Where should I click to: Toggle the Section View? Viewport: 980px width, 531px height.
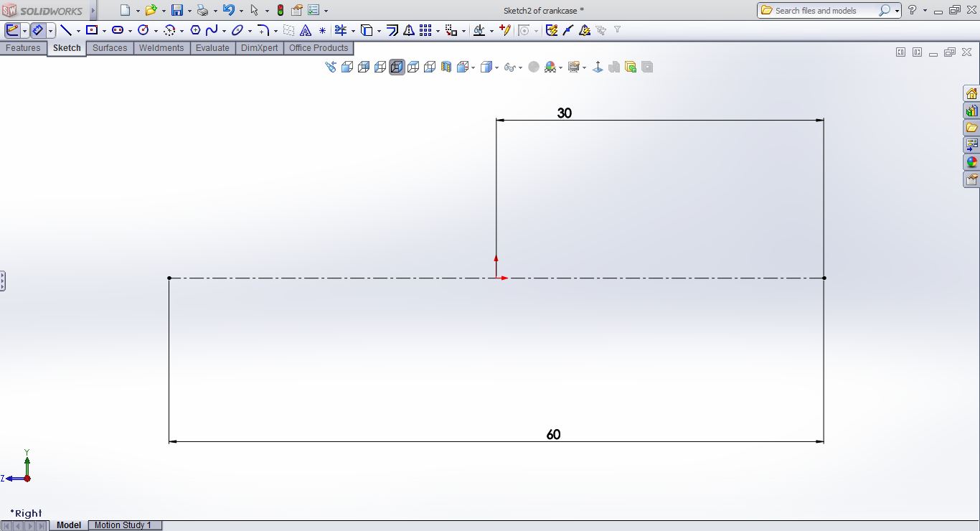click(x=446, y=67)
